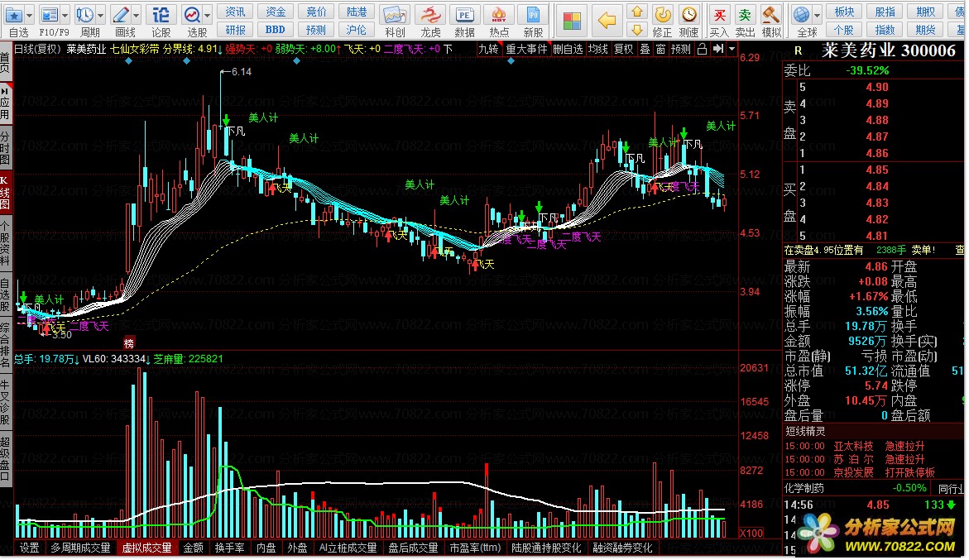
Task: Toggle 九转 indicator
Action: 489,49
